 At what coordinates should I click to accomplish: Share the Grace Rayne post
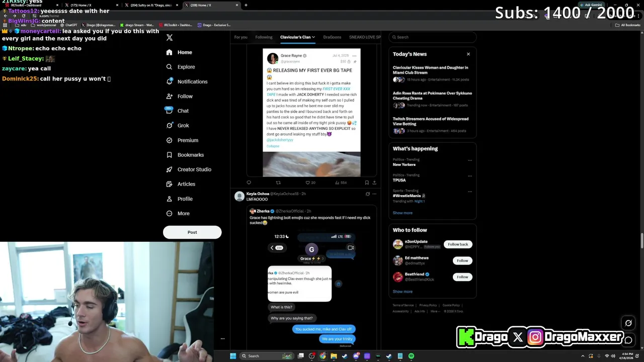pos(374,183)
